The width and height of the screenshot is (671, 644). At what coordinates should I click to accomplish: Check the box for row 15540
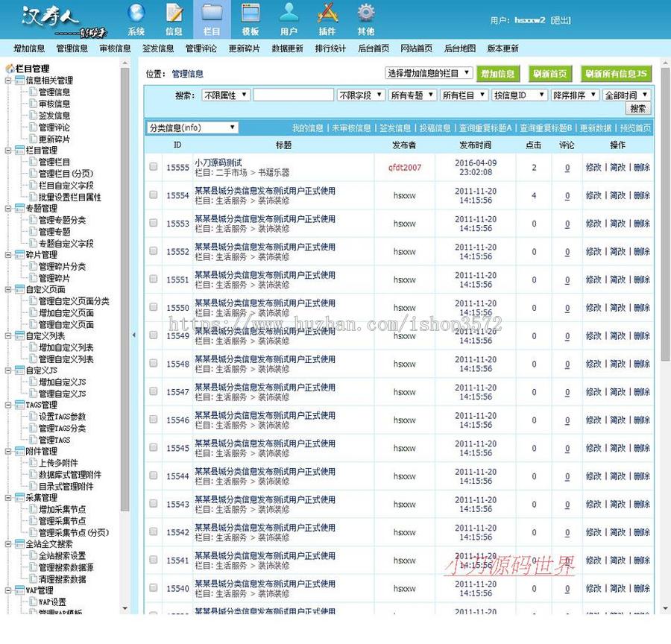(153, 588)
